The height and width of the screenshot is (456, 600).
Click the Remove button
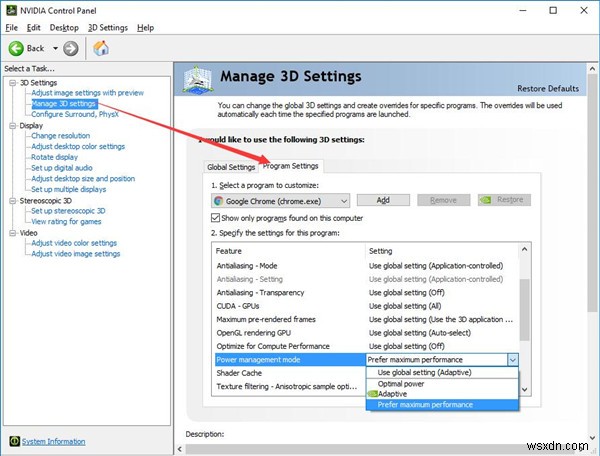point(443,200)
